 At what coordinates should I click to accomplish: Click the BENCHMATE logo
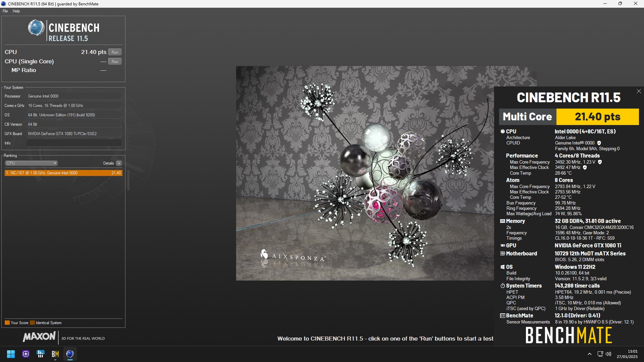569,335
